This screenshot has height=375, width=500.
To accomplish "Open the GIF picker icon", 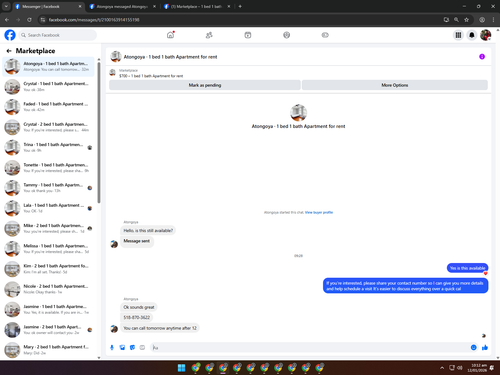I will coord(142,347).
